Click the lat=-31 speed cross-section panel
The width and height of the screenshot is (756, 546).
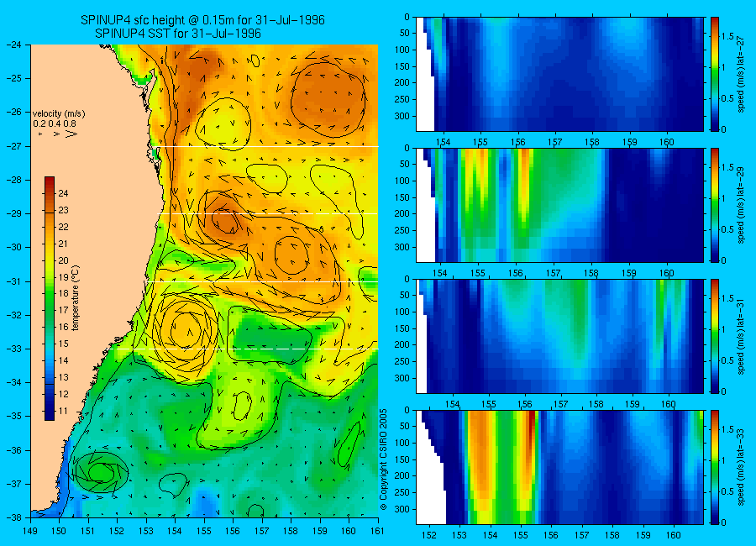pos(559,336)
